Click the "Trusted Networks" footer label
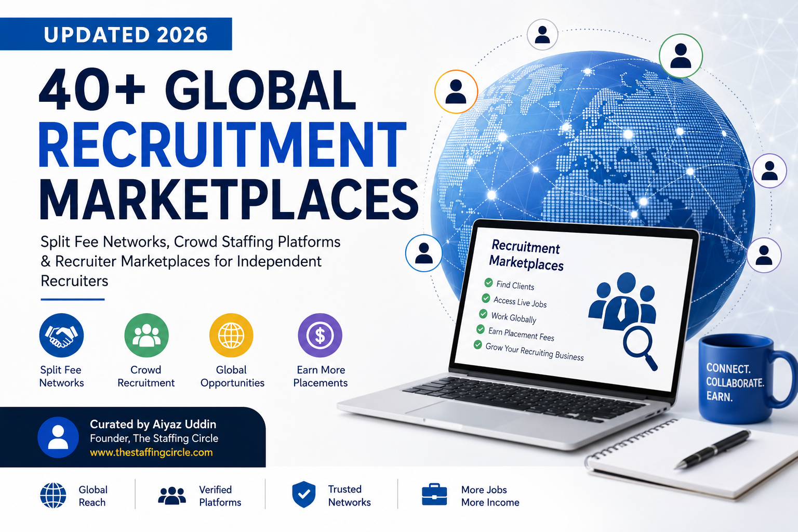Screen dimensions: 798x532 [350, 496]
